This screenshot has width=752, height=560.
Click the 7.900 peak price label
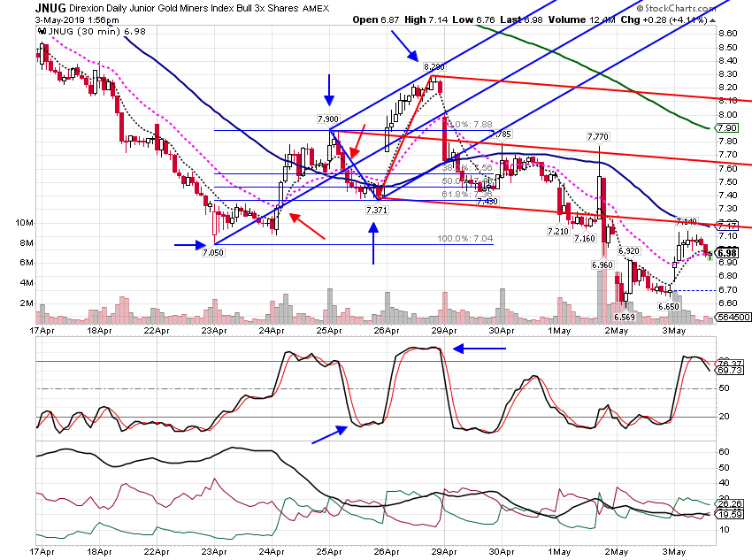(x=328, y=119)
